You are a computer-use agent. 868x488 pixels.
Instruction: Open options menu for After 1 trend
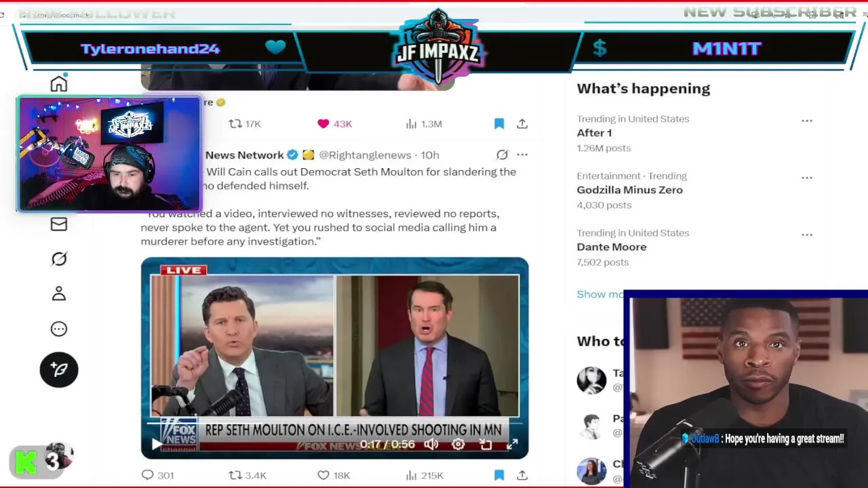pos(807,121)
